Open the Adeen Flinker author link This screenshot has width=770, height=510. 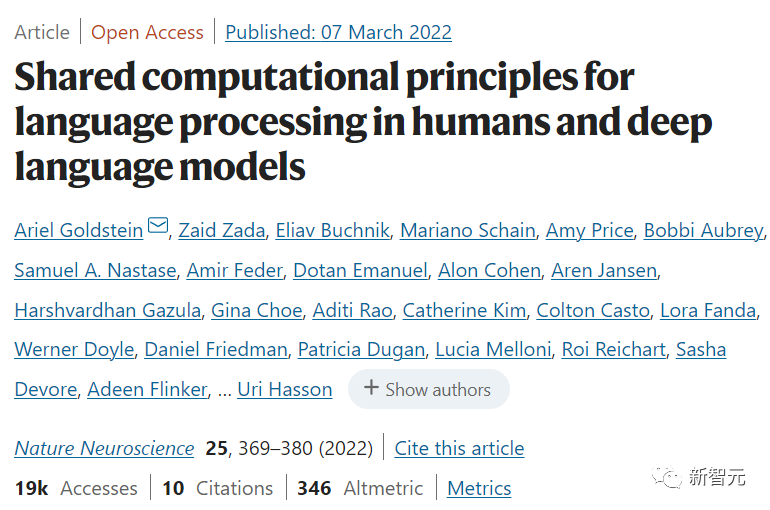147,389
